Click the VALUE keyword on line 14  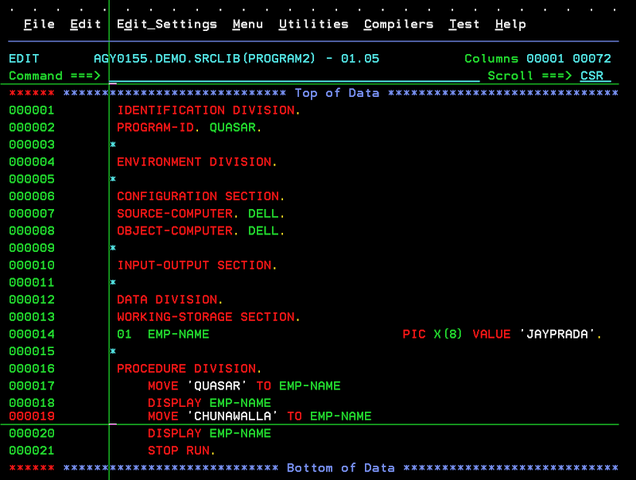(491, 334)
